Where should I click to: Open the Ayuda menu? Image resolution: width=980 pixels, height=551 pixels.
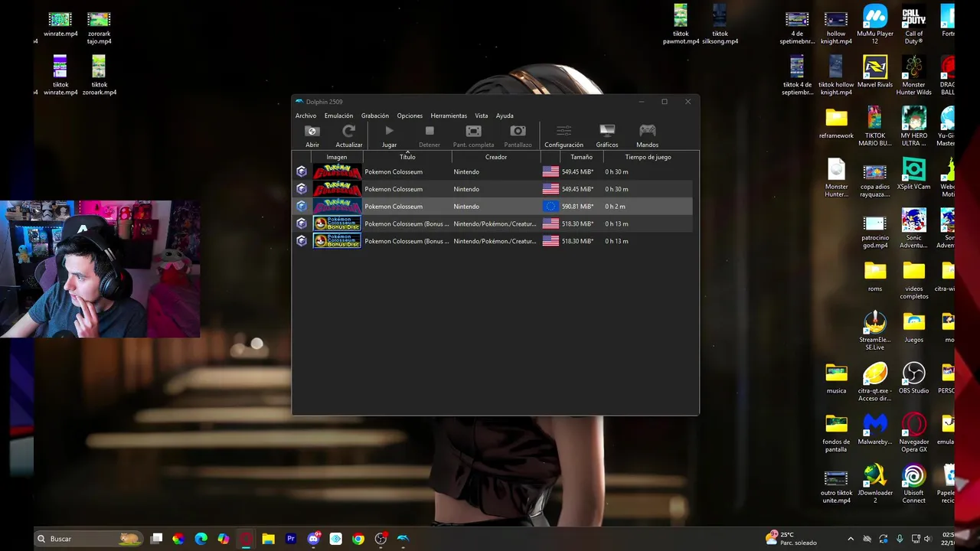pyautogui.click(x=505, y=116)
